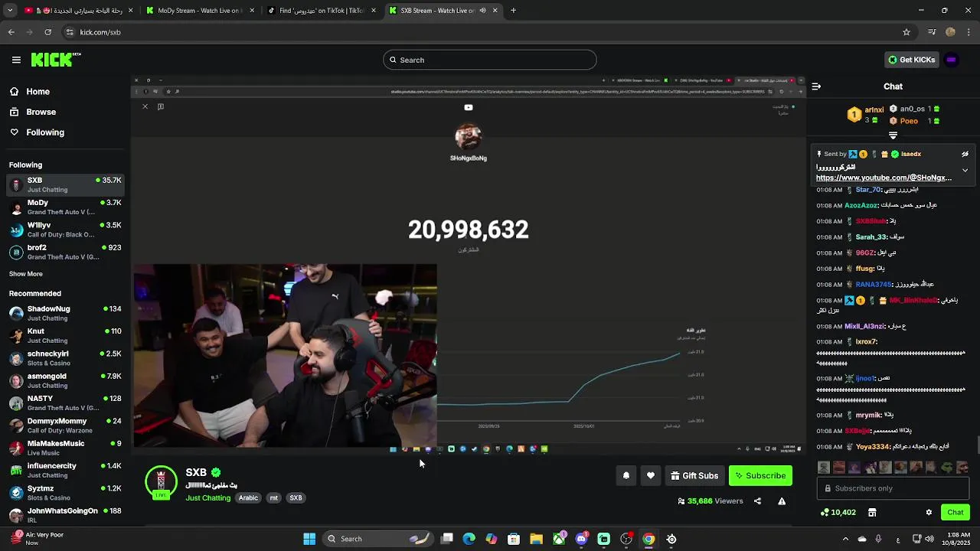The height and width of the screenshot is (551, 980).
Task: Mute the SXB Stream tab speaker icon
Action: tap(482, 11)
